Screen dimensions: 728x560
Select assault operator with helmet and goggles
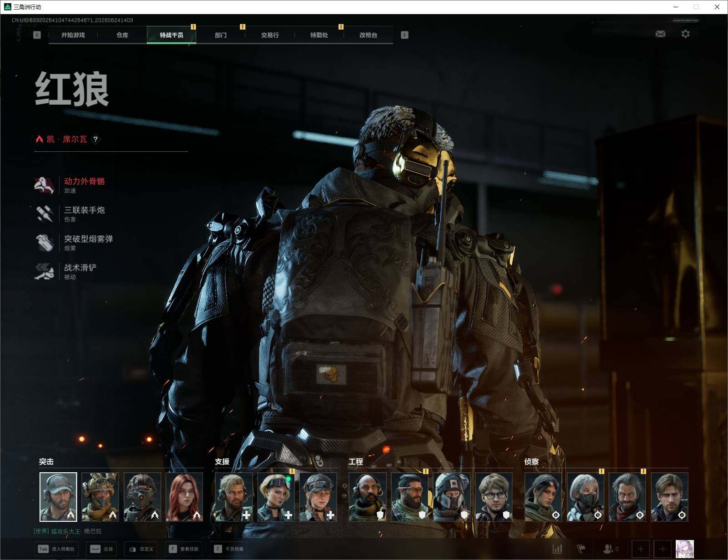[100, 497]
